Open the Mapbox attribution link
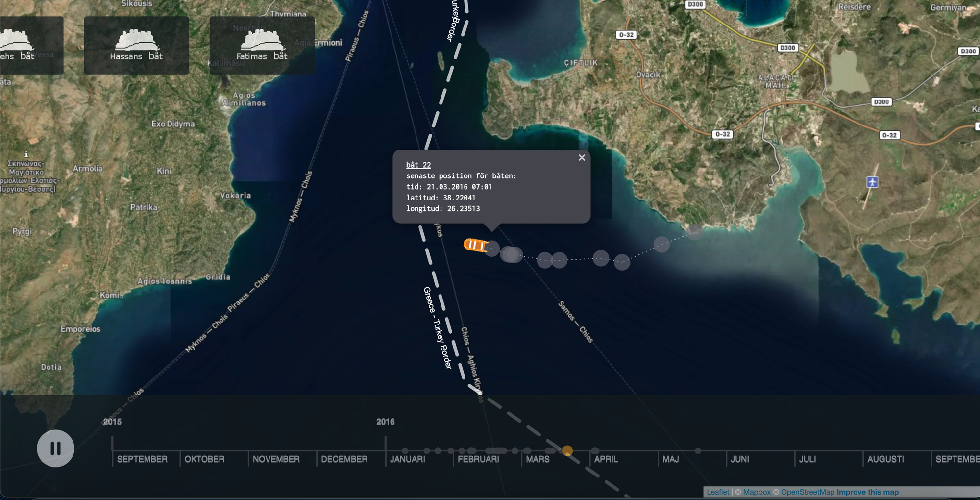 [x=757, y=492]
